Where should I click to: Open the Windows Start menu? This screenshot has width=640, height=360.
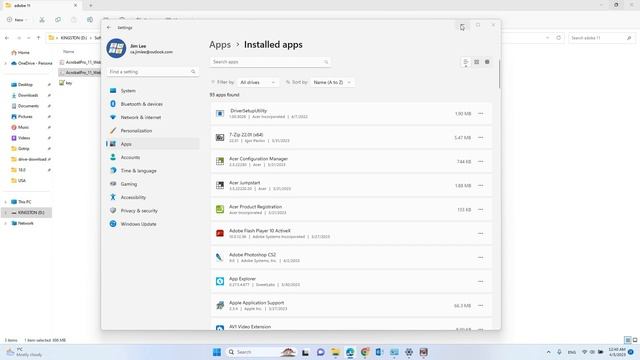(217, 352)
